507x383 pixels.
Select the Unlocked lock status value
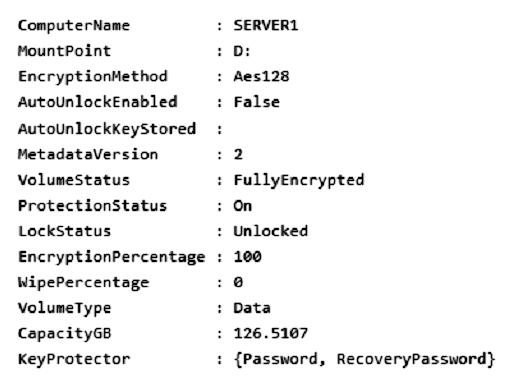(271, 231)
